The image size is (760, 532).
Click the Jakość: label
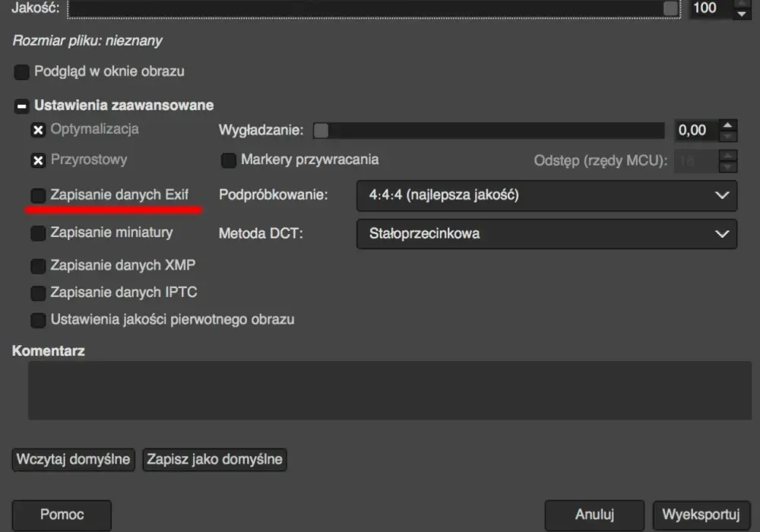click(x=36, y=8)
